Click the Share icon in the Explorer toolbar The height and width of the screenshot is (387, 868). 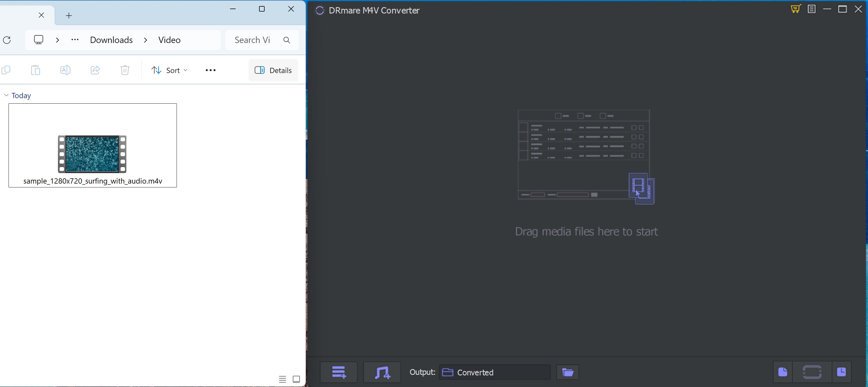[95, 70]
